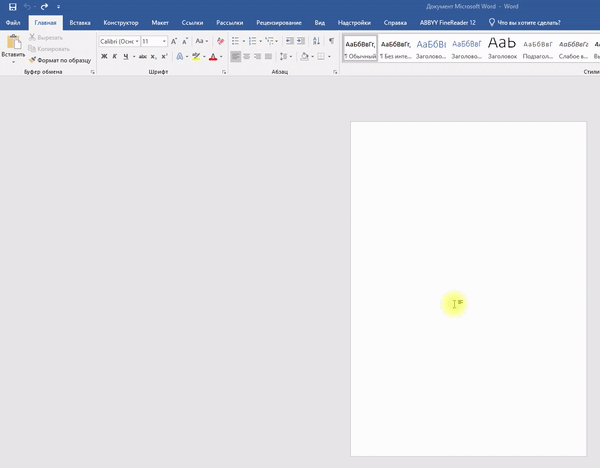Open the Aa change case dropdown

(x=202, y=41)
